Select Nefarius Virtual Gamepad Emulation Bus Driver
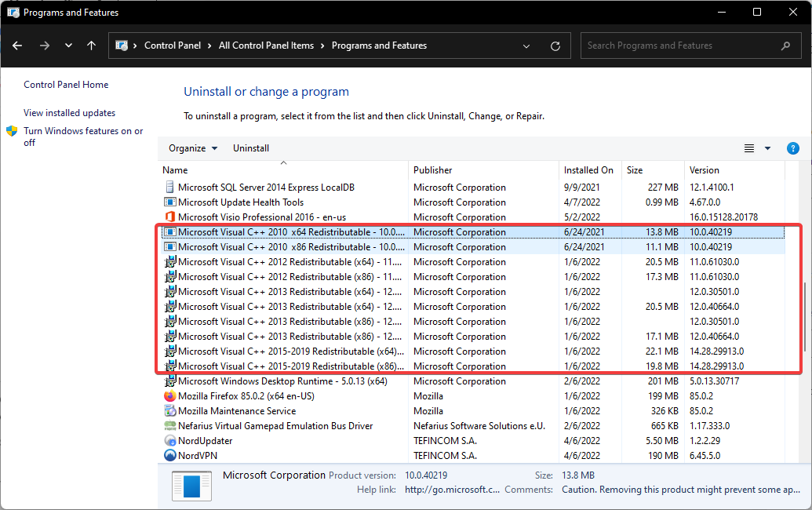 pyautogui.click(x=275, y=426)
